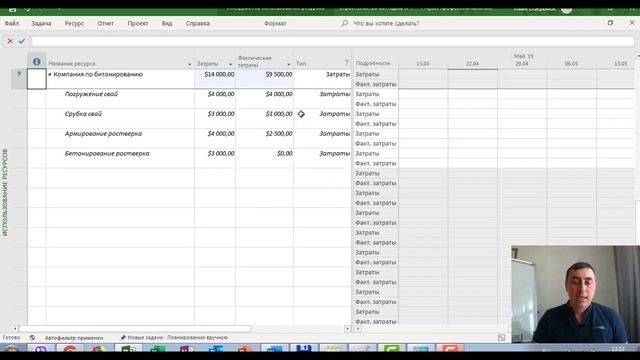Click the entry bar text field

coord(333,41)
